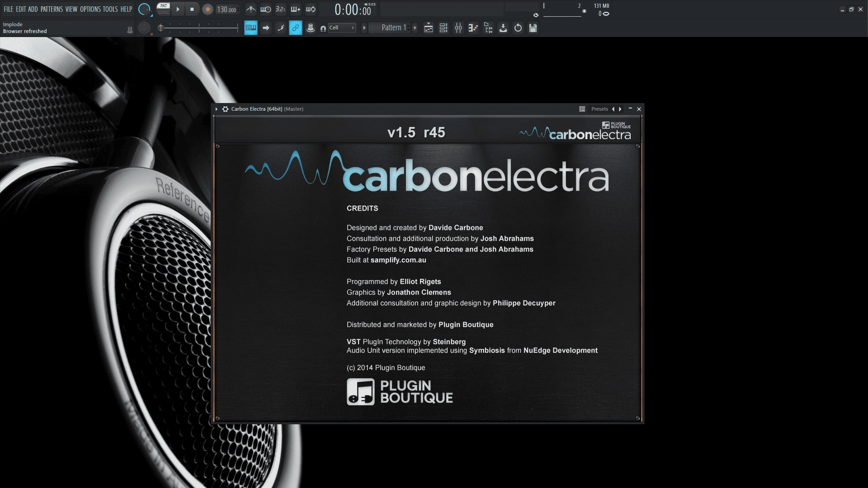Minimize the Carbon Electra plugin window
The height and width of the screenshot is (488, 868).
point(630,108)
